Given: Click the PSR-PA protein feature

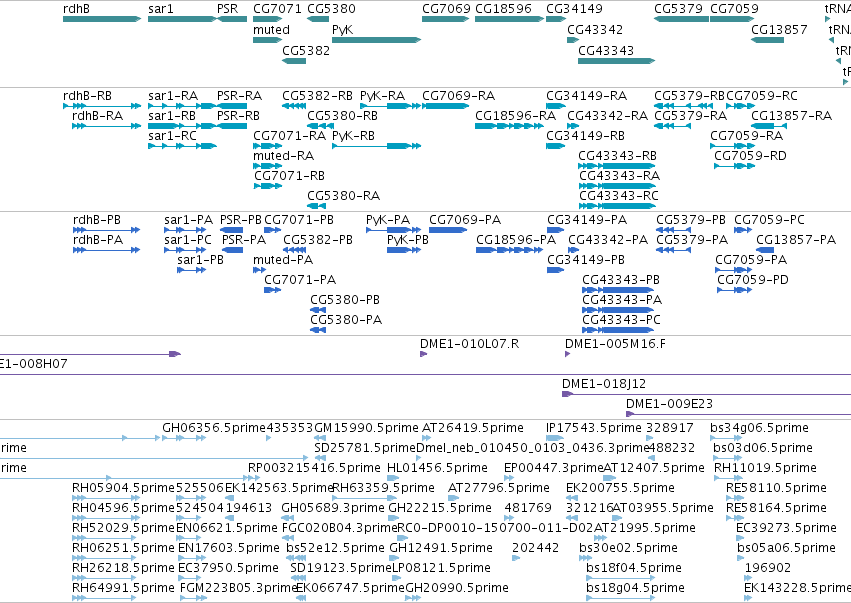Looking at the screenshot, I should click(x=233, y=250).
